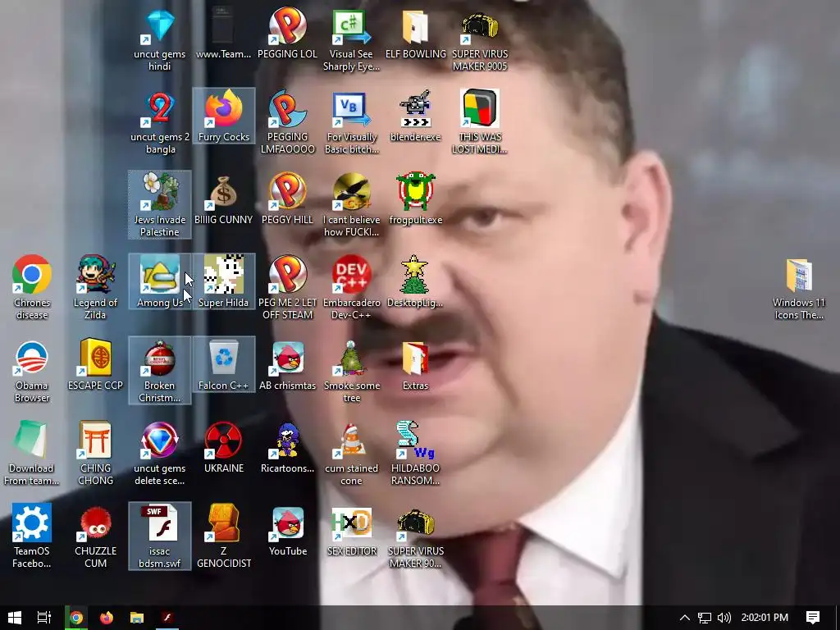Open the Super Hilda shortcut

(x=223, y=282)
